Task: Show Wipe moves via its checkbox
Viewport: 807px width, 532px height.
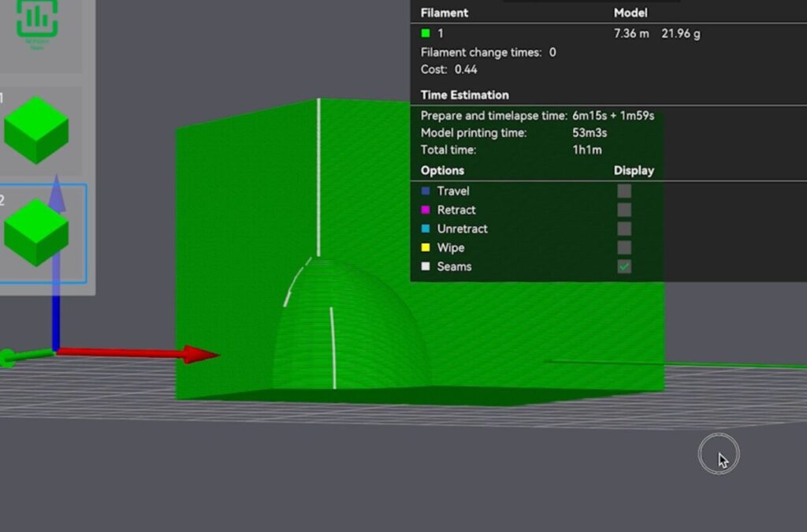Action: click(x=624, y=247)
